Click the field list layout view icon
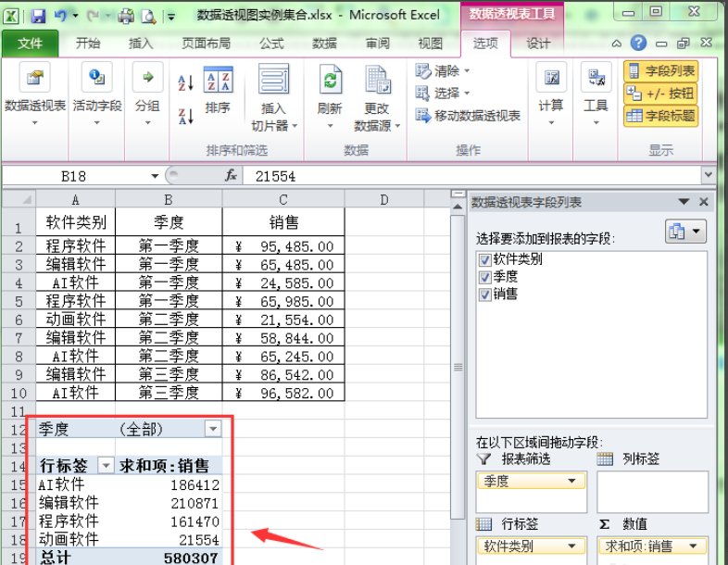This screenshot has height=565, width=728. [685, 232]
